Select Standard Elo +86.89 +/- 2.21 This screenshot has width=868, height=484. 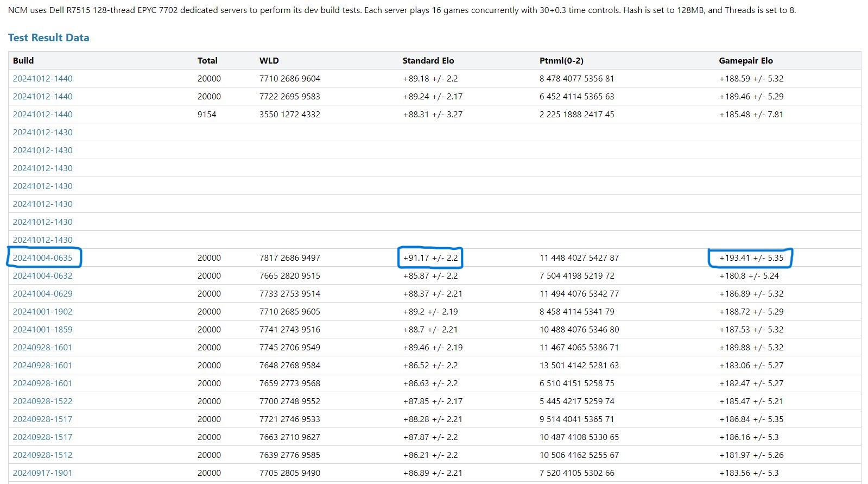433,473
